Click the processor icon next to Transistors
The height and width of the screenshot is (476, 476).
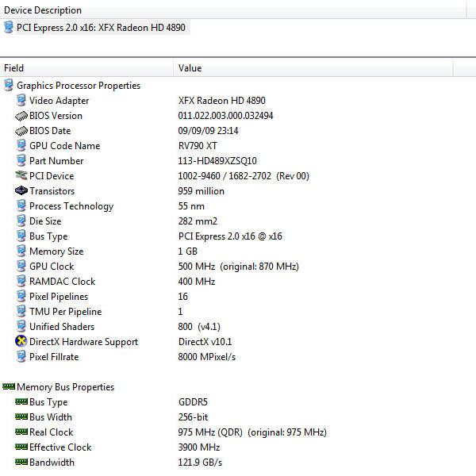[21, 190]
